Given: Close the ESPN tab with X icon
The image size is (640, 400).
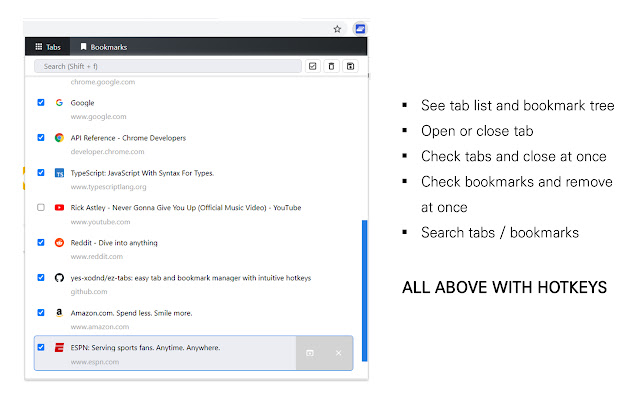Looking at the screenshot, I should click(338, 353).
